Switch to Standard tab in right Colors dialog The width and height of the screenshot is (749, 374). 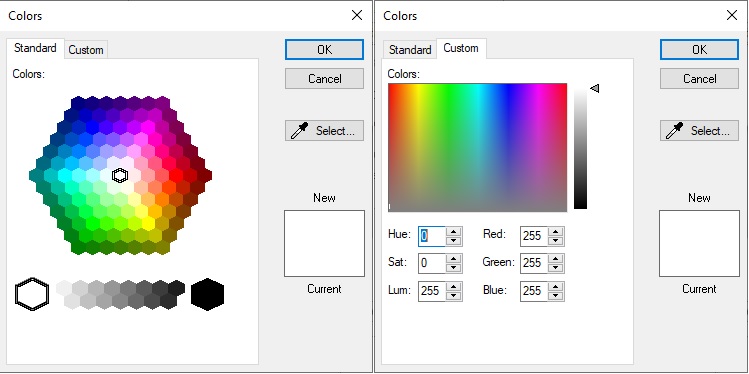pyautogui.click(x=410, y=50)
